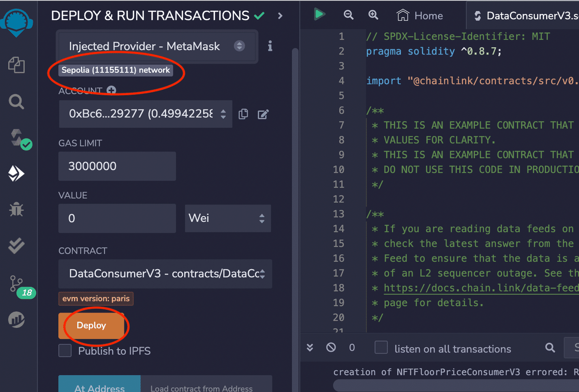Image resolution: width=579 pixels, height=392 pixels.
Task: Copy the account address to clipboard
Action: point(244,114)
